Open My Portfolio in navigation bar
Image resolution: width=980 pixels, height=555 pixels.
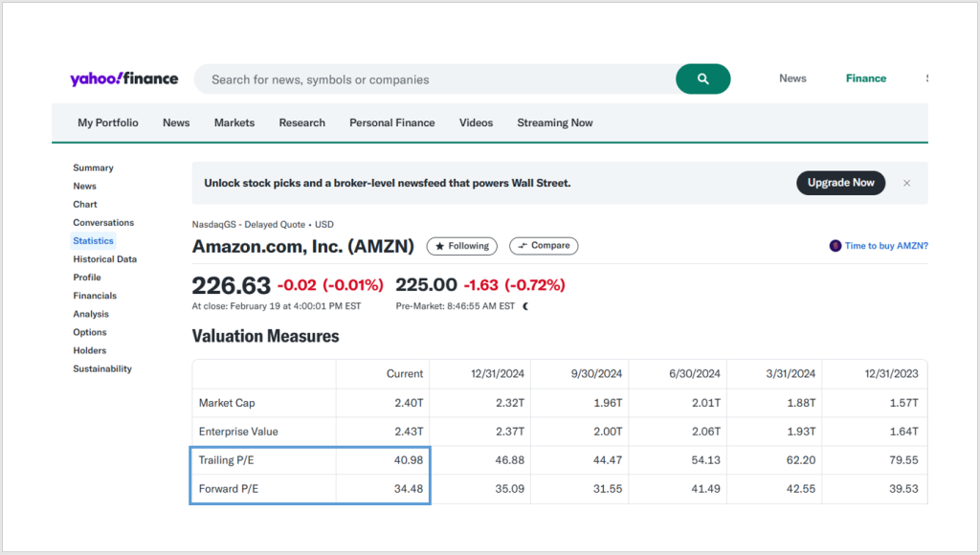[x=108, y=122]
